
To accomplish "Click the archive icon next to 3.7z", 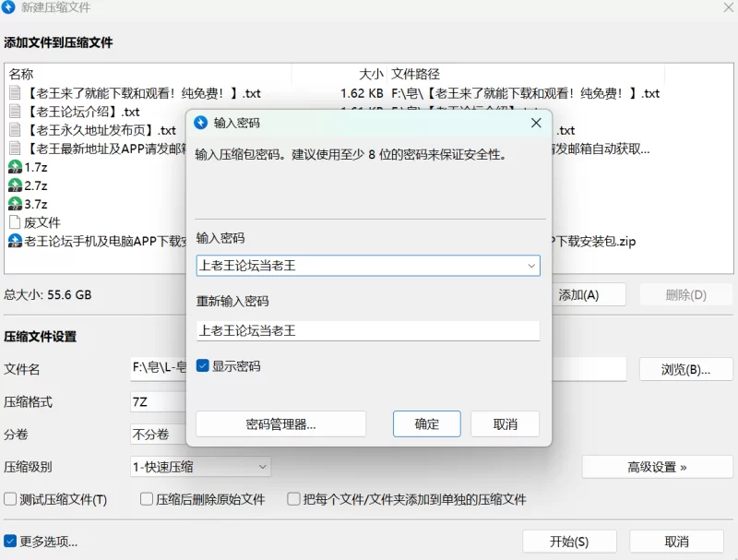I will pos(15,204).
